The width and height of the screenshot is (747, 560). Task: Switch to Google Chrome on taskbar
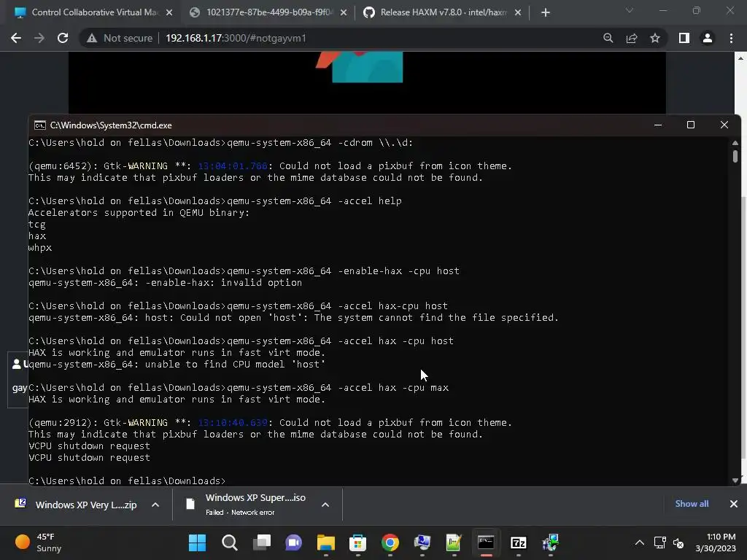click(x=390, y=542)
